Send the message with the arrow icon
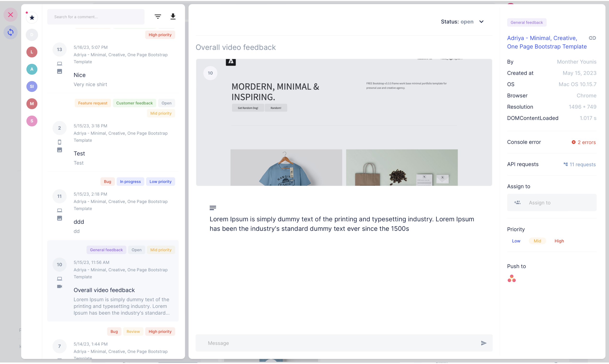Viewport: 609px width, 364px height. tap(484, 343)
